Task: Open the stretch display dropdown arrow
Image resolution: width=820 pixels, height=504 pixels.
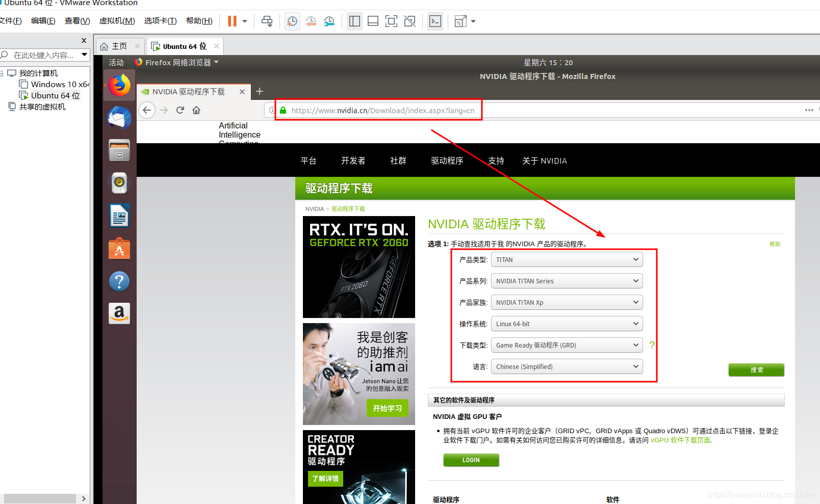Action: tap(473, 21)
